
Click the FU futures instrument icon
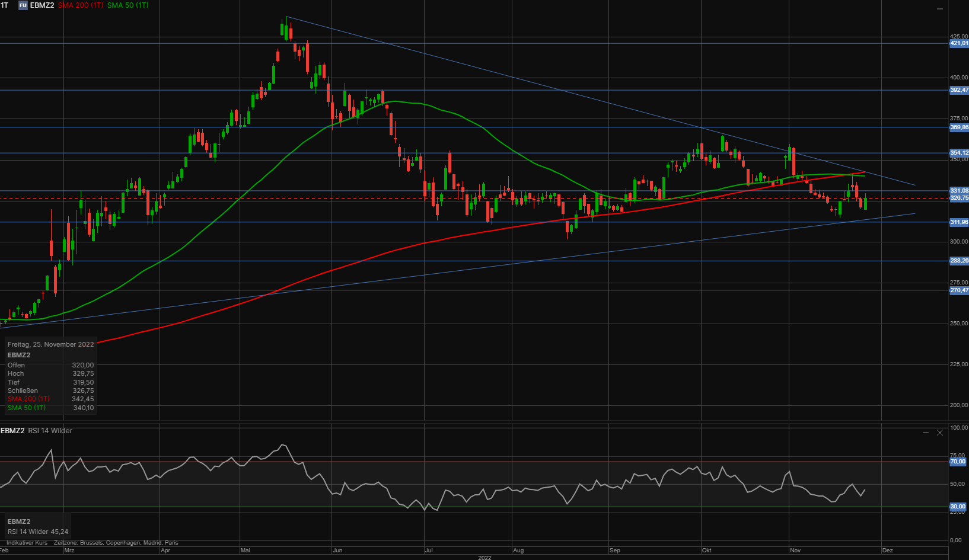pos(23,5)
